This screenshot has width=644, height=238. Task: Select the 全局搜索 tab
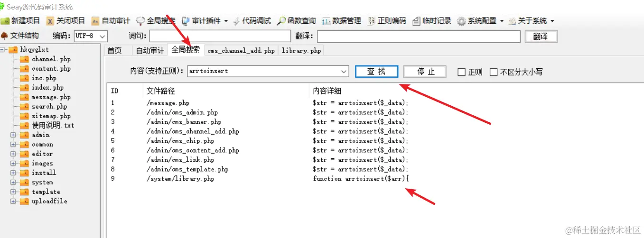click(x=186, y=49)
